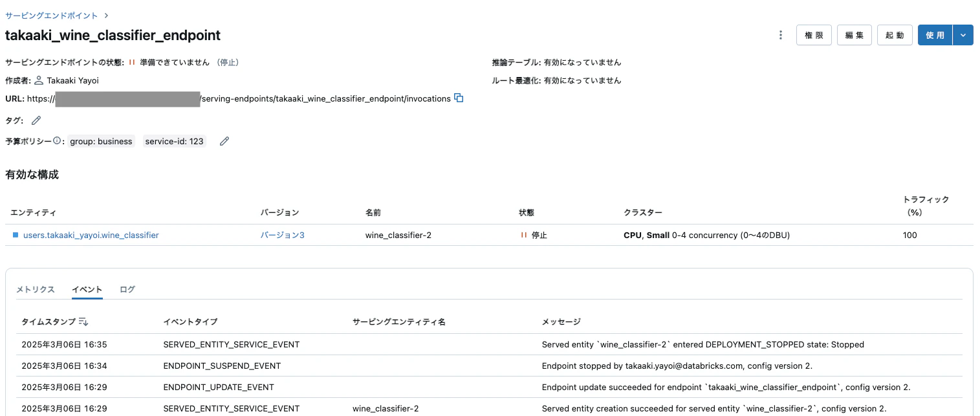Viewport: 980px width, 416px height.
Task: Click the 'Endpoint update succeeded' message
Action: click(x=726, y=387)
